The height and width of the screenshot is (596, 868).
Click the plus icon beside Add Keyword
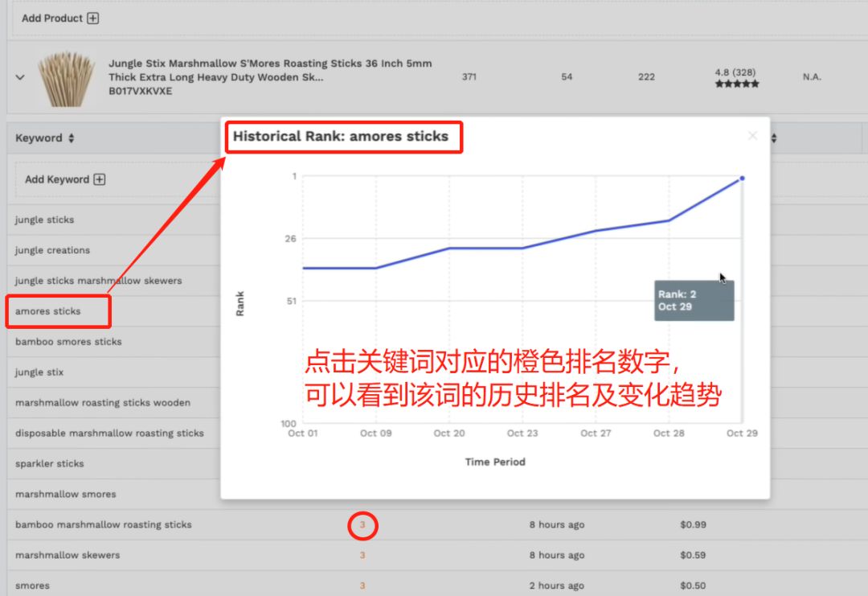[x=100, y=179]
